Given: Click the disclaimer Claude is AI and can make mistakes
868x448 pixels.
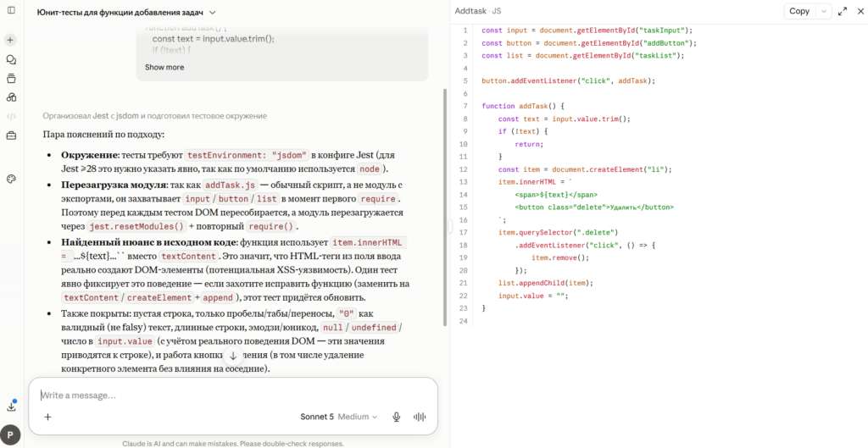Looking at the screenshot, I should coord(233,444).
